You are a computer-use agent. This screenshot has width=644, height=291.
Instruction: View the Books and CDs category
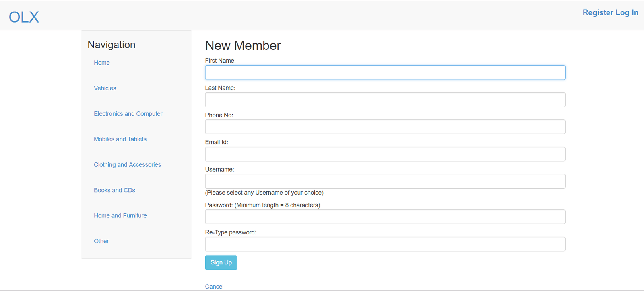pyautogui.click(x=114, y=190)
